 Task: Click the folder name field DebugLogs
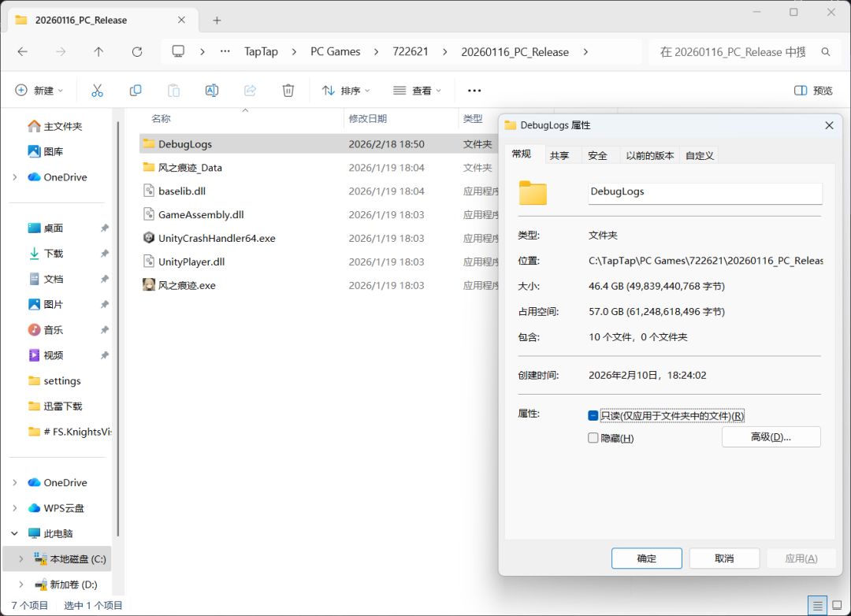pos(704,193)
